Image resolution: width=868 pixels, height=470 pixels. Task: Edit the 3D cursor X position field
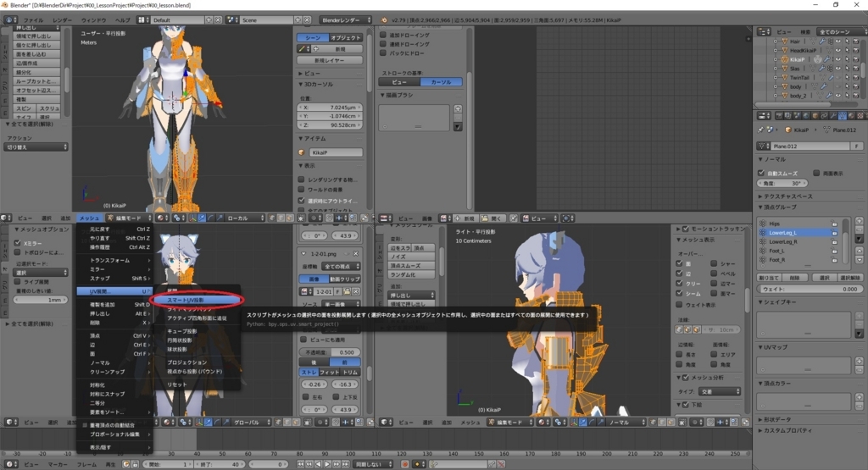tap(330, 108)
